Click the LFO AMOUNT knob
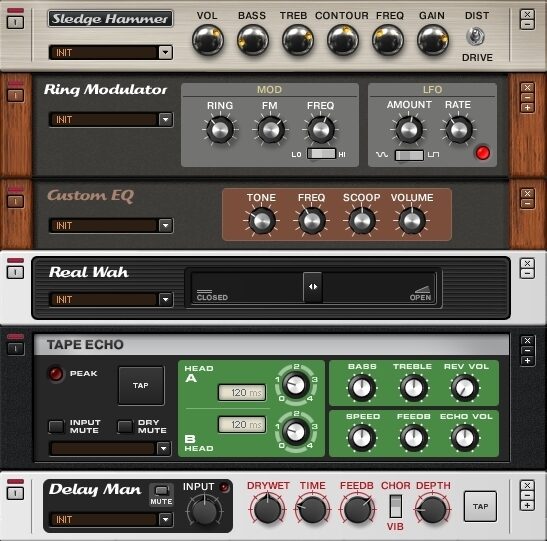Viewport: 547px width, 541px height. [409, 130]
